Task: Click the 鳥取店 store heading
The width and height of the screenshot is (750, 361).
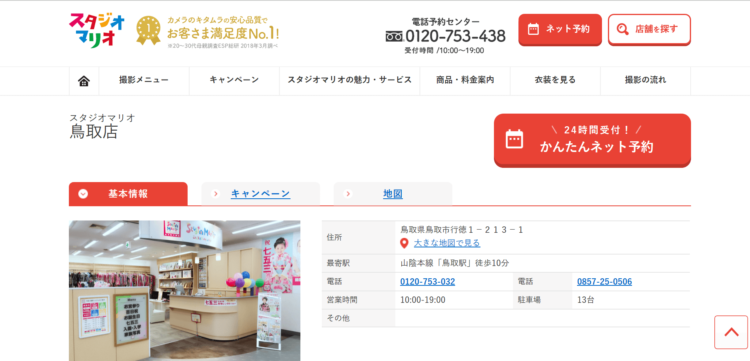Action: click(94, 132)
